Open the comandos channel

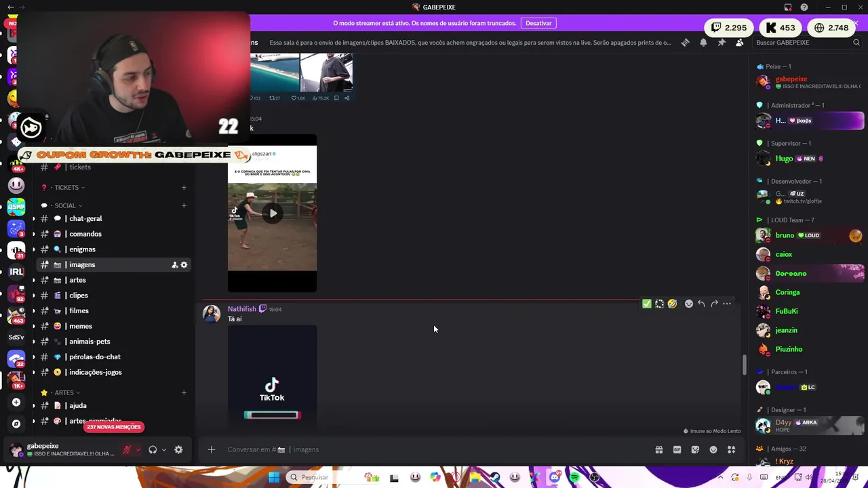[113, 234]
